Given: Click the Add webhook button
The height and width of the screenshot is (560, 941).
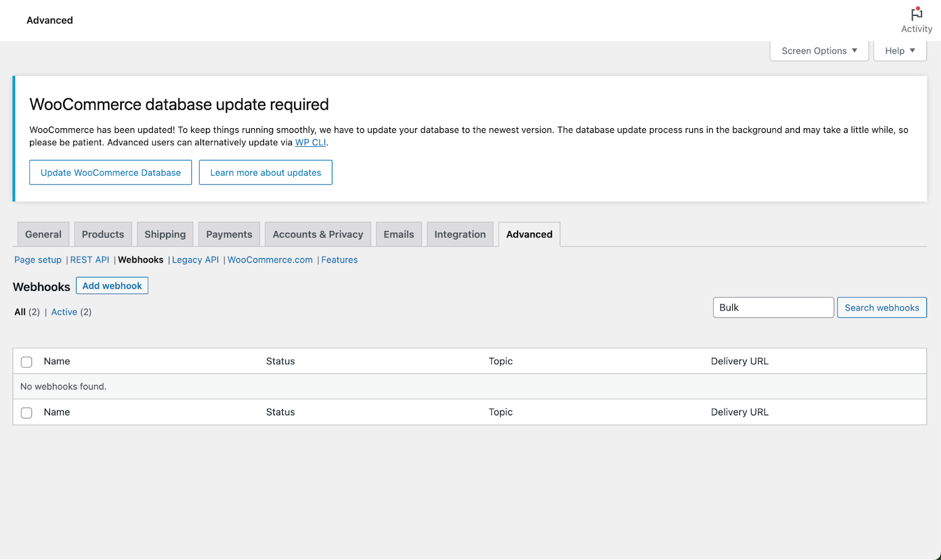Looking at the screenshot, I should pos(112,286).
